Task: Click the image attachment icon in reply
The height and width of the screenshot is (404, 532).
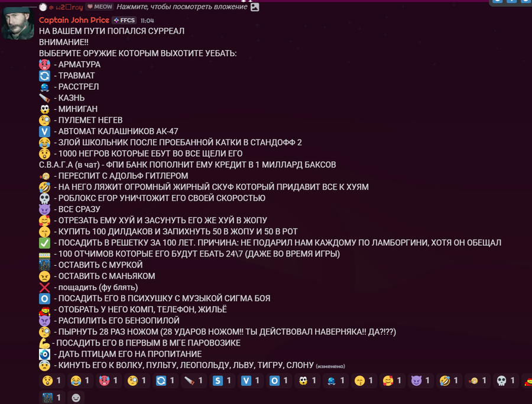Action: click(255, 6)
